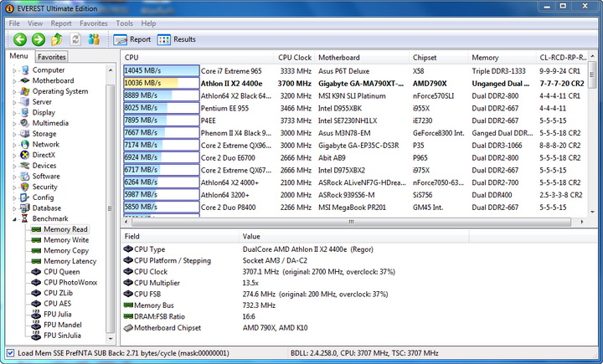Click the green Forward arrow icon
603x364 pixels.
[x=39, y=39]
